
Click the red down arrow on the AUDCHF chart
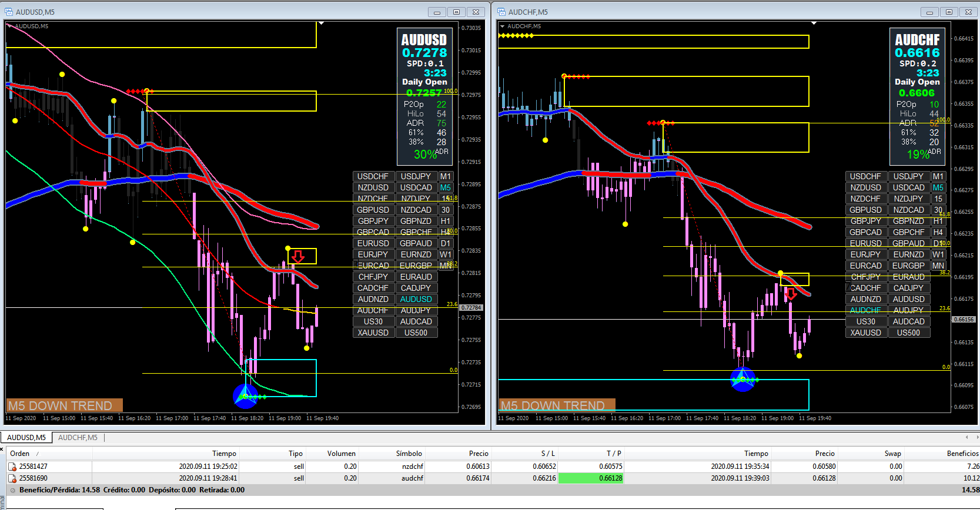click(791, 294)
